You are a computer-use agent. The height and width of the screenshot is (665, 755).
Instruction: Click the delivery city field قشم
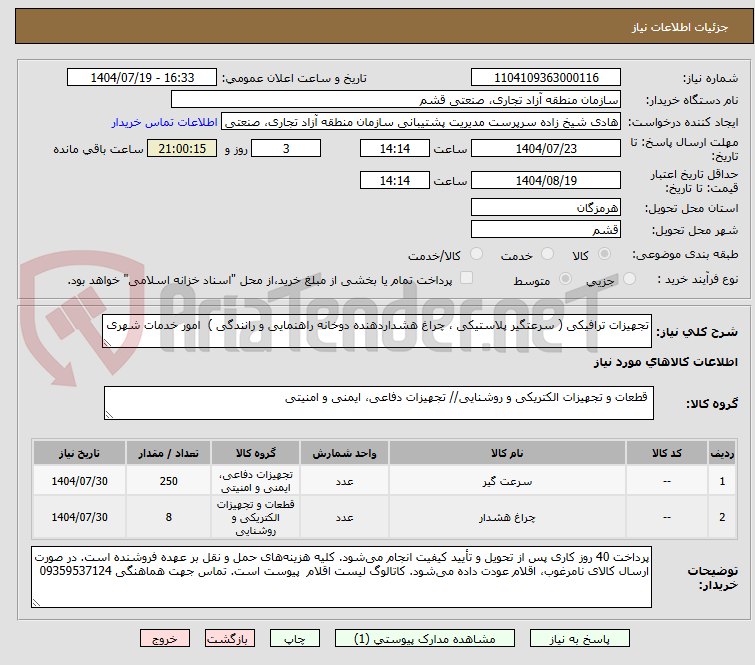tap(546, 229)
